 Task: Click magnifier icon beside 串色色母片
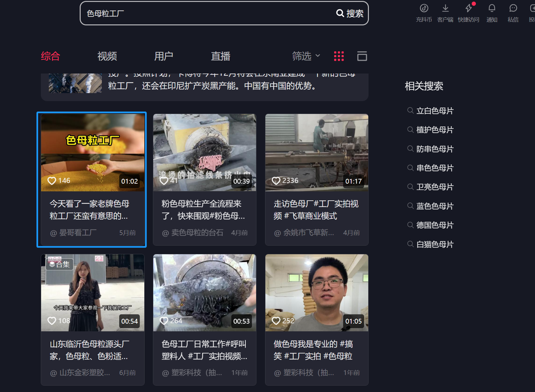[410, 168]
